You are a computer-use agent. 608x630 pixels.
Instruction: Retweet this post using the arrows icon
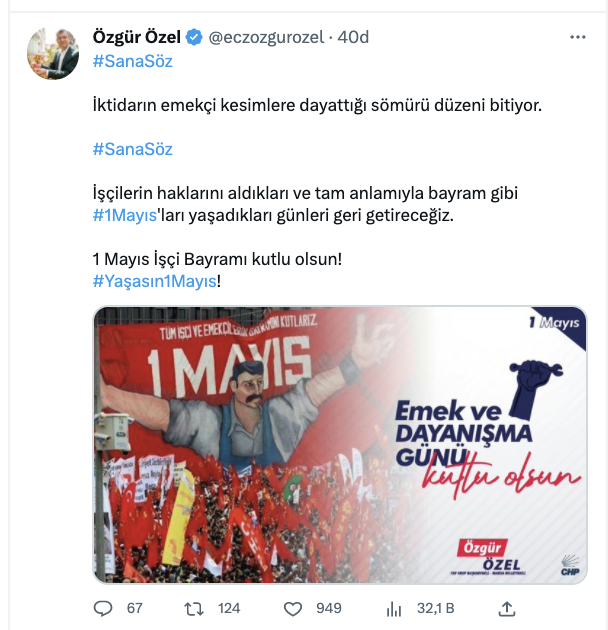pyautogui.click(x=194, y=609)
